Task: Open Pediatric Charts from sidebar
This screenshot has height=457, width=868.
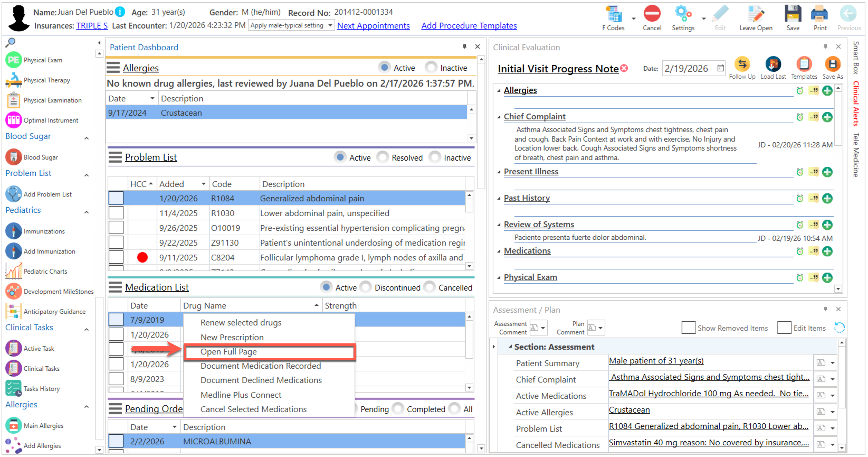Action: click(45, 272)
